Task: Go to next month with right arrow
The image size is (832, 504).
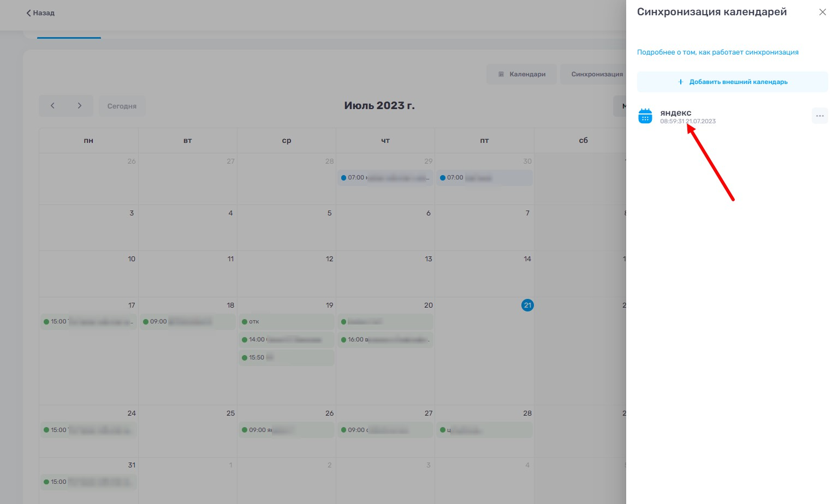Action: click(80, 106)
